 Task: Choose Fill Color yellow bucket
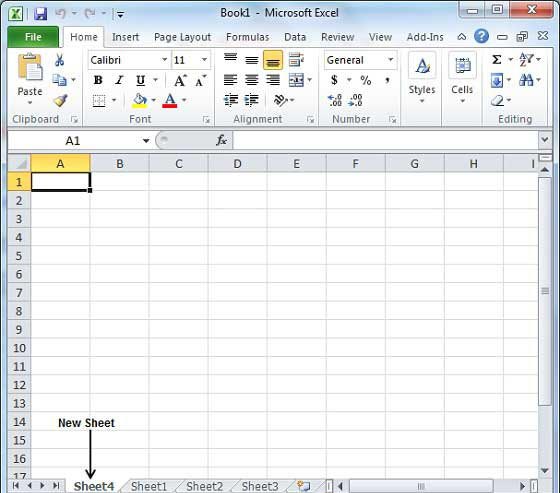coord(140,100)
